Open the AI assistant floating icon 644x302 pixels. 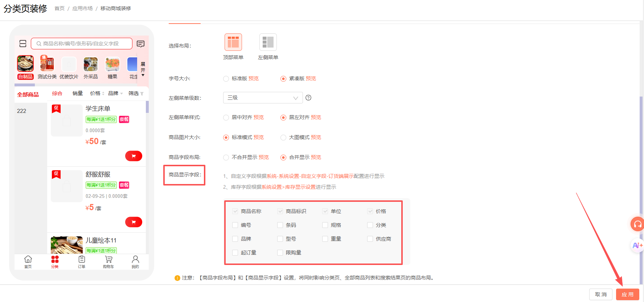[637, 246]
